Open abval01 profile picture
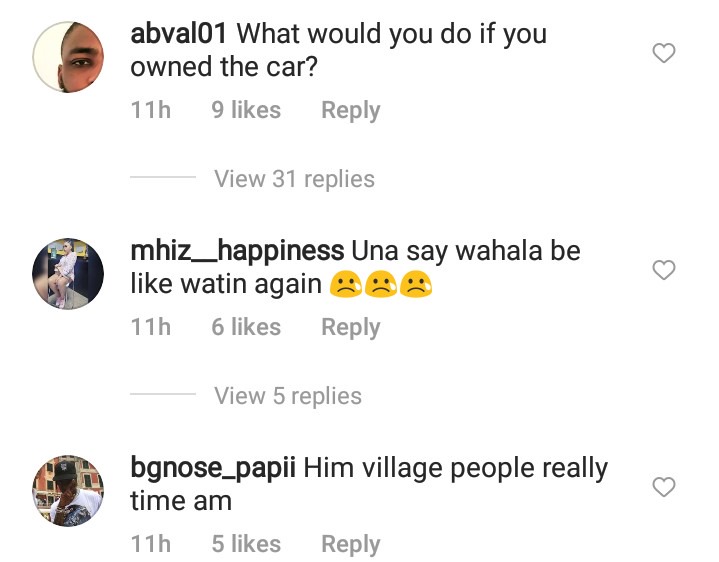Image resolution: width=719 pixels, height=562 pixels. 68,57
